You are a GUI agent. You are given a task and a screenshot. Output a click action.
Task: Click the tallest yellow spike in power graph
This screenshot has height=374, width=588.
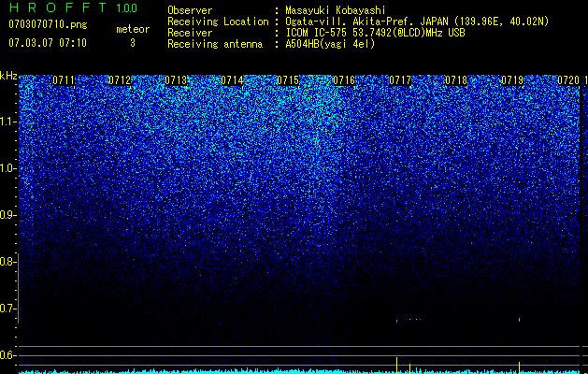tap(396, 365)
